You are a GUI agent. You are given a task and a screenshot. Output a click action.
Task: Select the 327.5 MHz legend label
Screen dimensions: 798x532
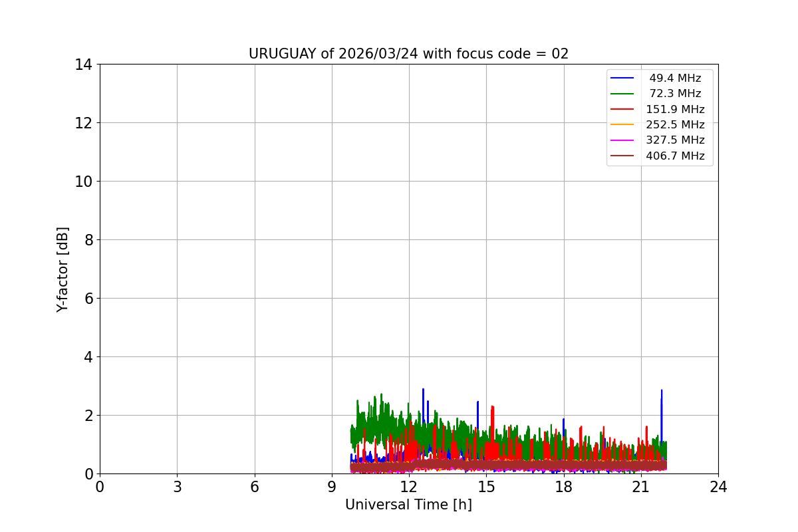coord(675,140)
